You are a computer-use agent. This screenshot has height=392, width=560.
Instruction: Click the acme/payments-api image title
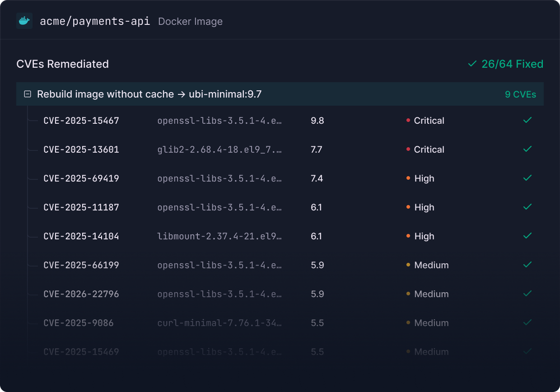click(95, 21)
